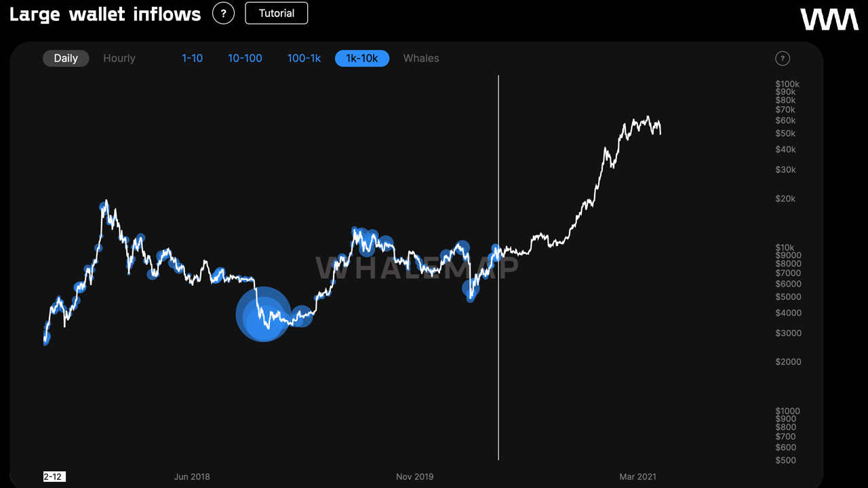This screenshot has height=488, width=868.
Task: Switch to Hourly view
Action: coord(119,58)
